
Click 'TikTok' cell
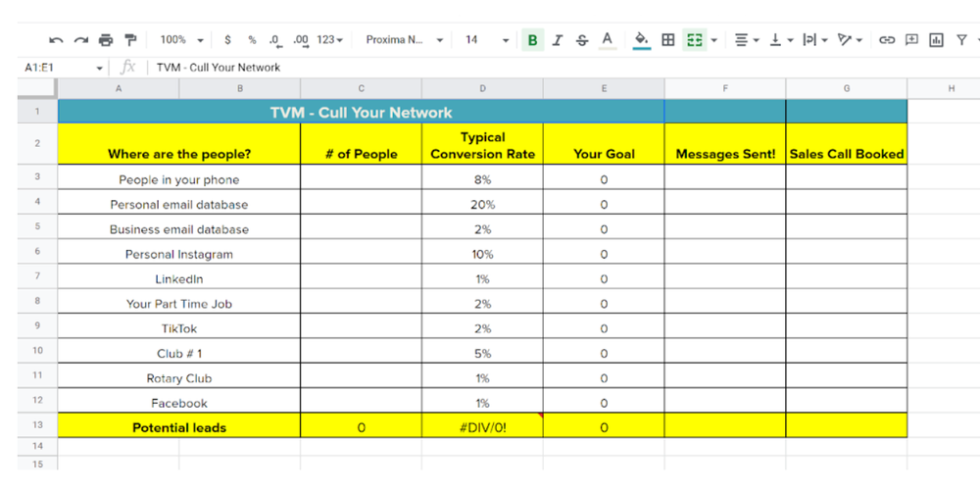click(x=179, y=326)
